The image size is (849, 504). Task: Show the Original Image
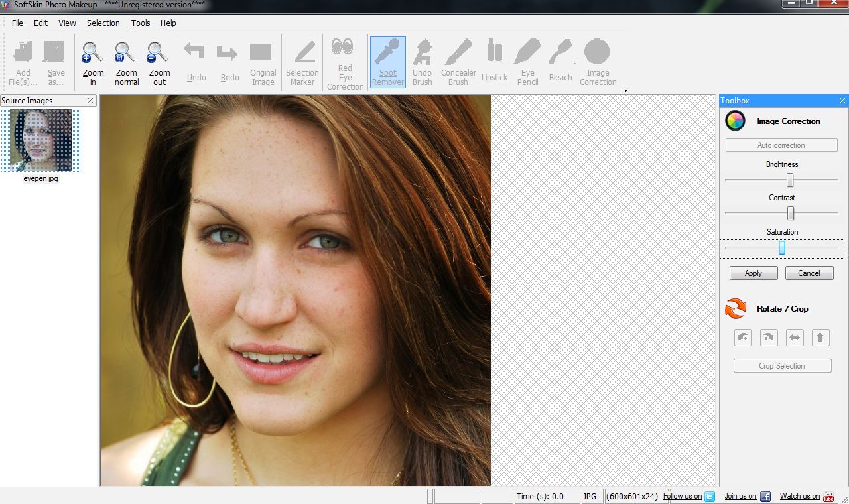(x=263, y=63)
